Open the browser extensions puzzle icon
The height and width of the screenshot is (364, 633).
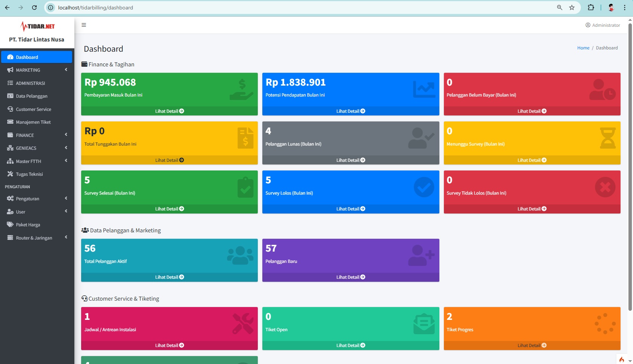coord(591,8)
